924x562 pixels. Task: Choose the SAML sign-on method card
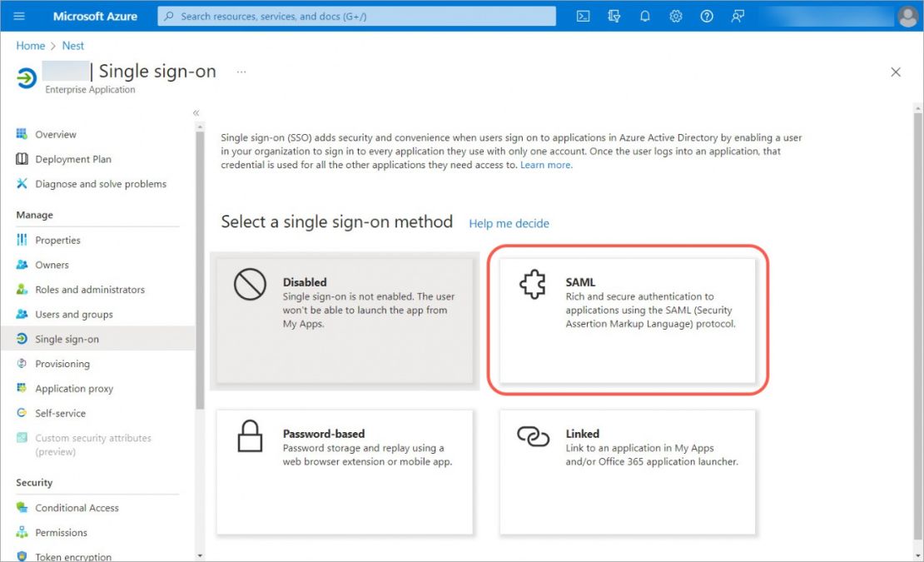[x=628, y=321]
